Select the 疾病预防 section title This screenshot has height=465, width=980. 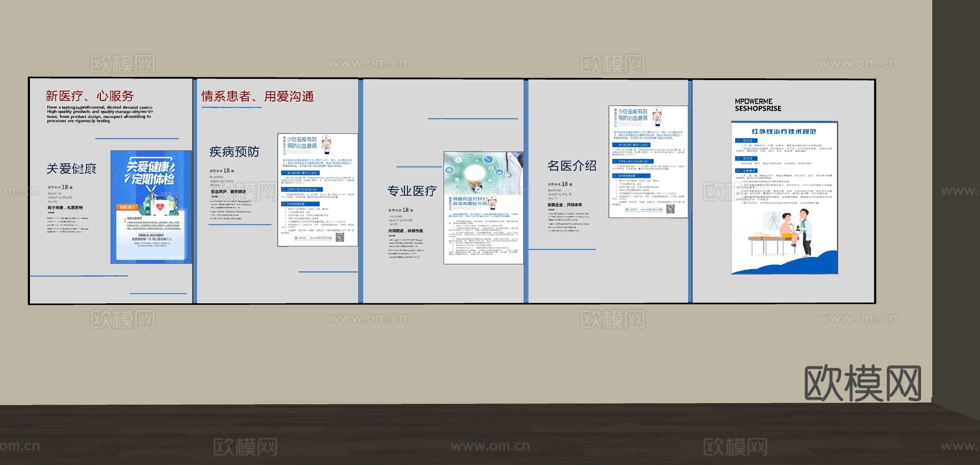click(235, 152)
